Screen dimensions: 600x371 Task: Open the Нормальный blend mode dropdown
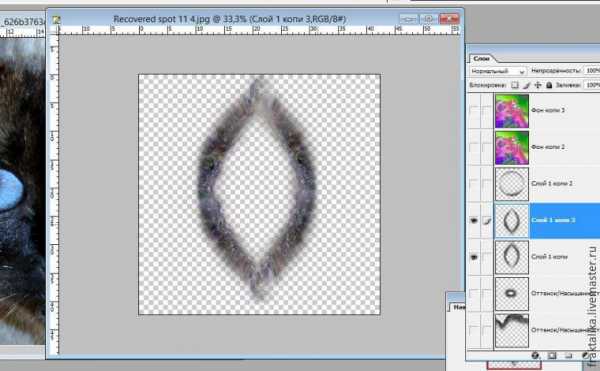pyautogui.click(x=497, y=71)
